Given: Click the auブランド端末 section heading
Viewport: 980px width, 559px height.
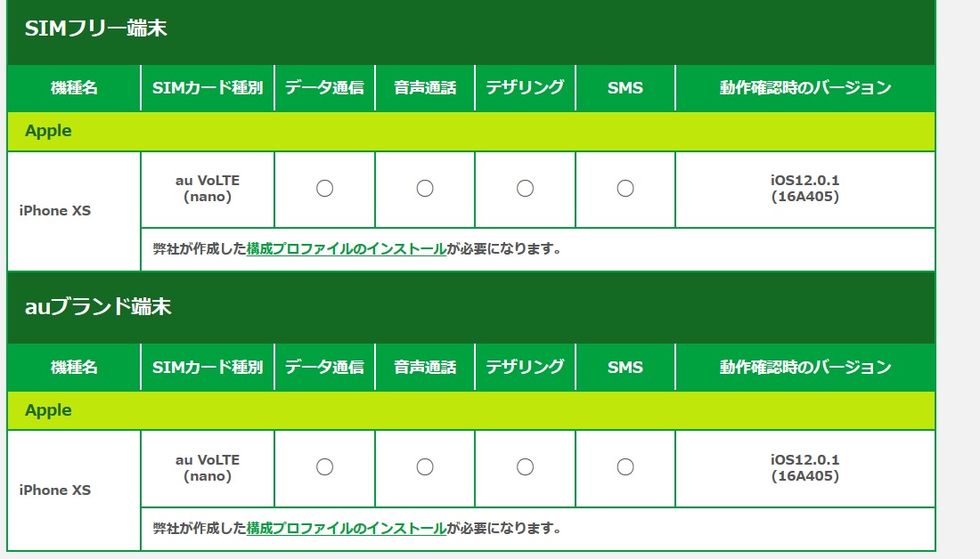Looking at the screenshot, I should (98, 307).
